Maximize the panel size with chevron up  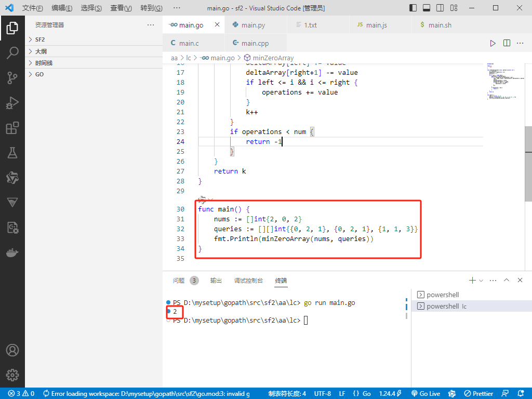click(507, 280)
